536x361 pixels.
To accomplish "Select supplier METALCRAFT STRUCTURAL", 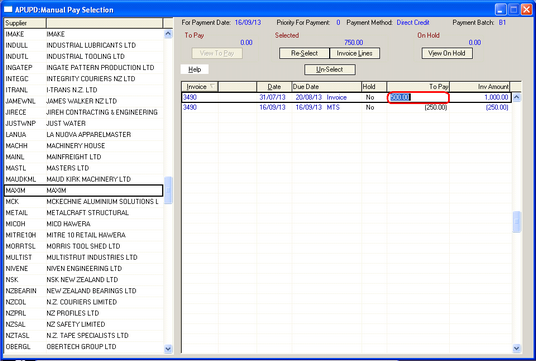I will tap(83, 213).
